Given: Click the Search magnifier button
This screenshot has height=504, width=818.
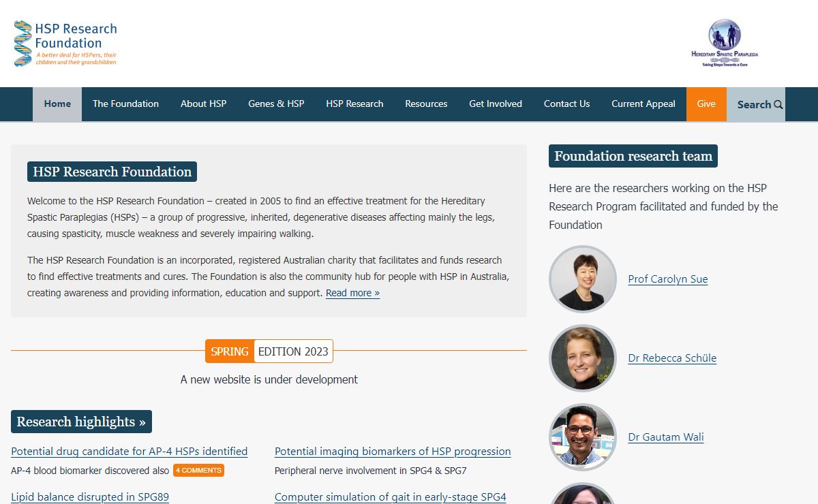Looking at the screenshot, I should point(756,104).
